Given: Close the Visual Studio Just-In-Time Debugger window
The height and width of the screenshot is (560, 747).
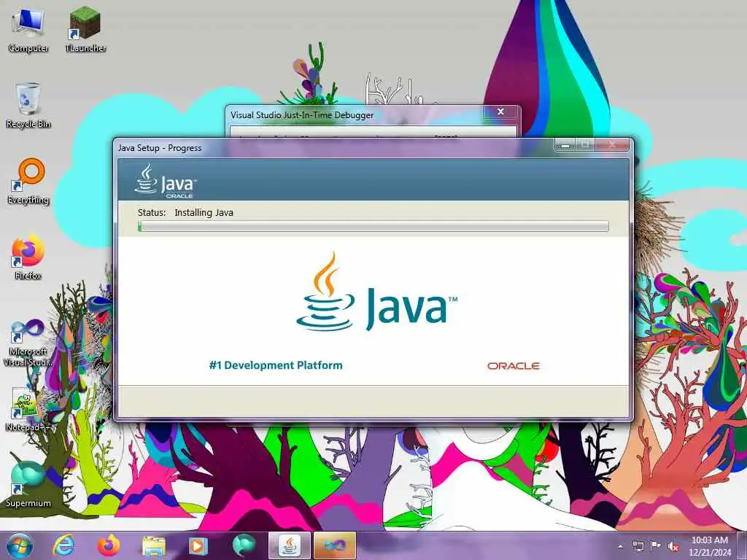Looking at the screenshot, I should [500, 112].
